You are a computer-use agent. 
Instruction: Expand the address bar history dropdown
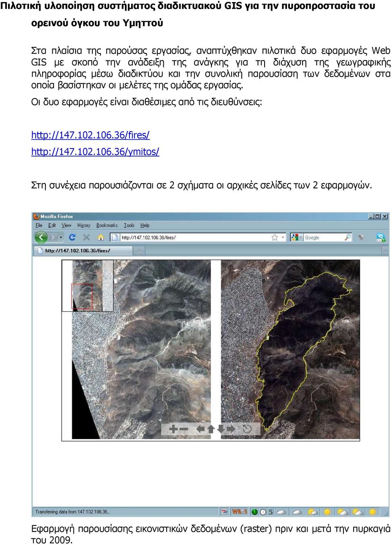283,237
